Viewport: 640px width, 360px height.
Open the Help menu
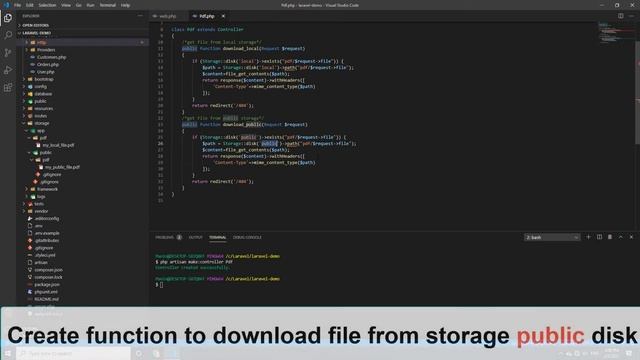point(125,5)
